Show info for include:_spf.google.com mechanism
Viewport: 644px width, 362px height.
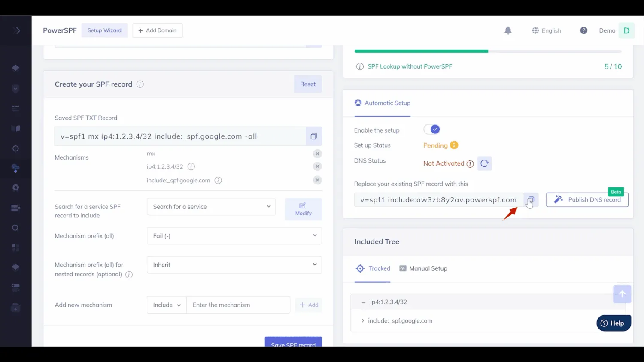click(x=218, y=180)
